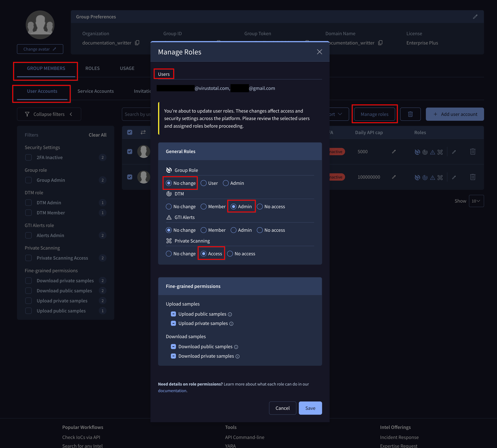
Task: Click the trash icon beside Manage roles
Action: point(410,114)
